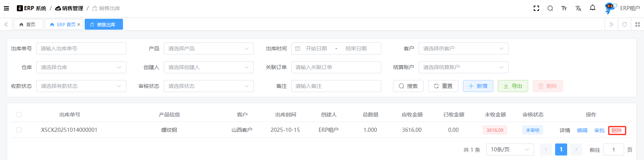Click the font size icon
Viewport: 644px width, 160px height.
tap(564, 8)
